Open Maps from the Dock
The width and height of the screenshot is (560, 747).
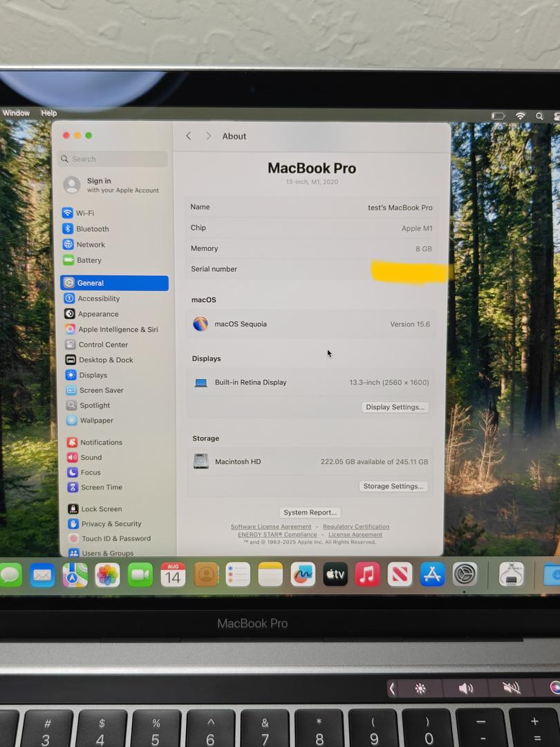(x=75, y=575)
